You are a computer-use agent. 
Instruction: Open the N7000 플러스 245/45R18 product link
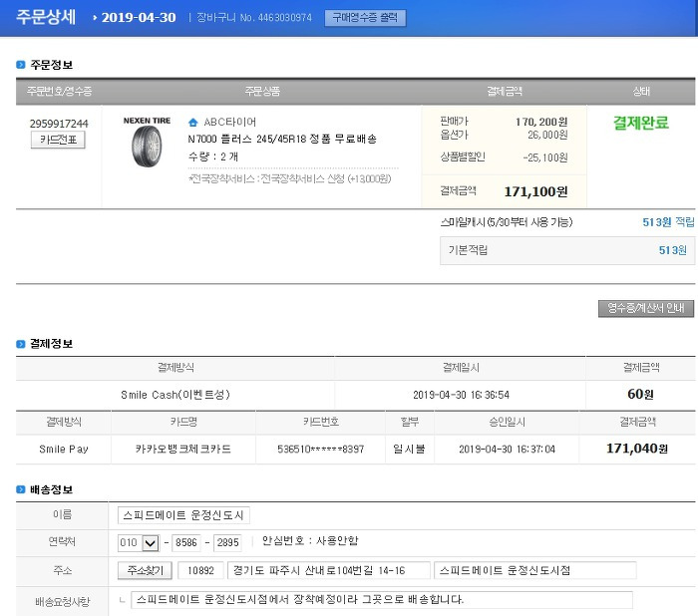(x=282, y=139)
